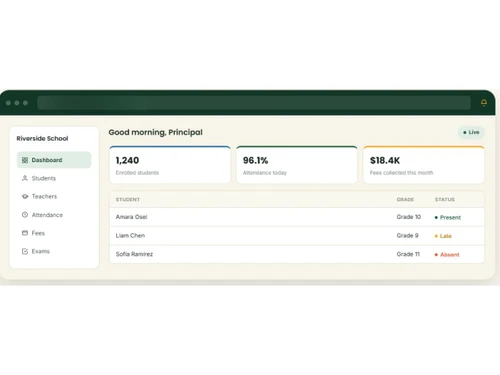500x375 pixels.
Task: Click the Grade 9 cell
Action: click(x=407, y=235)
